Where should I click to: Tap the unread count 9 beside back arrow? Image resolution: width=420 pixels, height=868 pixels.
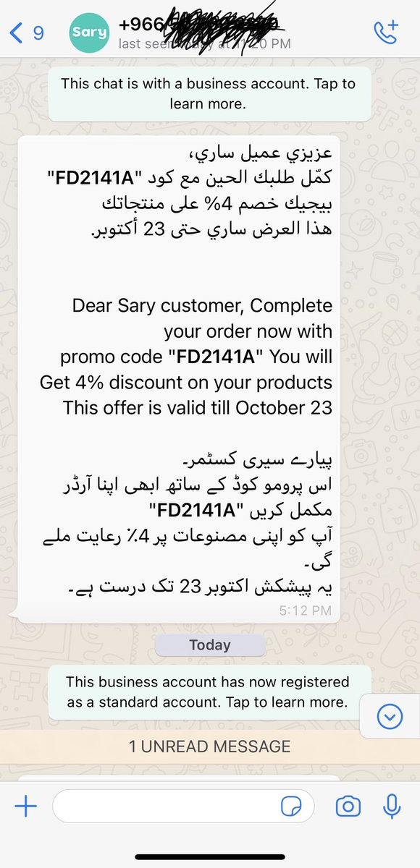pos(38,33)
